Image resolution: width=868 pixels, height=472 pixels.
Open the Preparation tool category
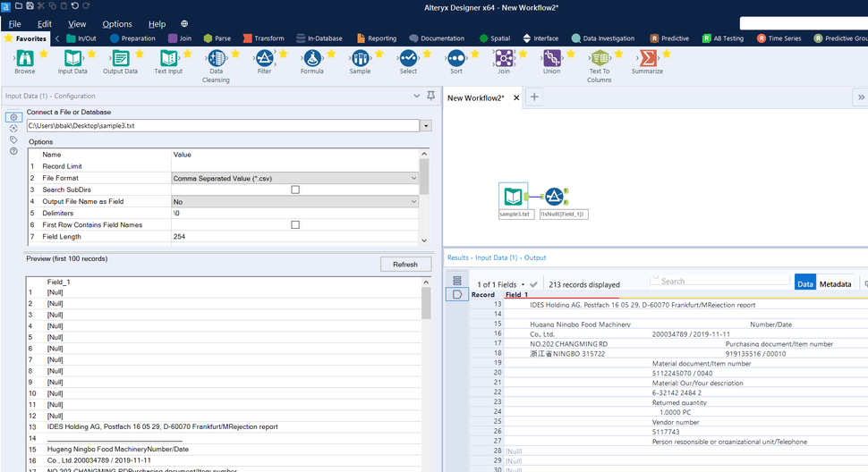click(132, 38)
